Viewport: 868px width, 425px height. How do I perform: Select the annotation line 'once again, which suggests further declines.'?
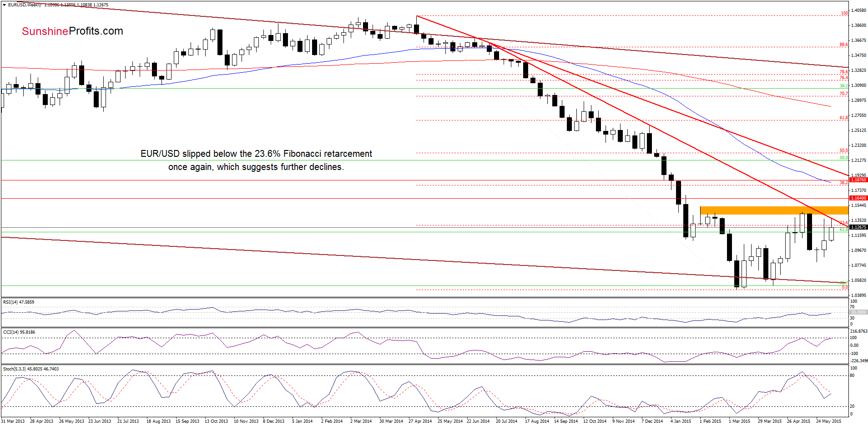coord(256,167)
